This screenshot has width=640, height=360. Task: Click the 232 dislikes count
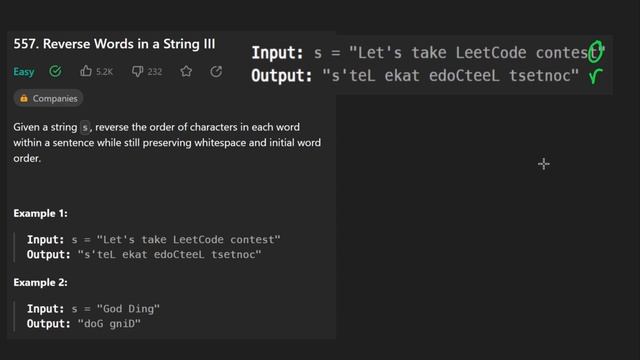point(155,72)
